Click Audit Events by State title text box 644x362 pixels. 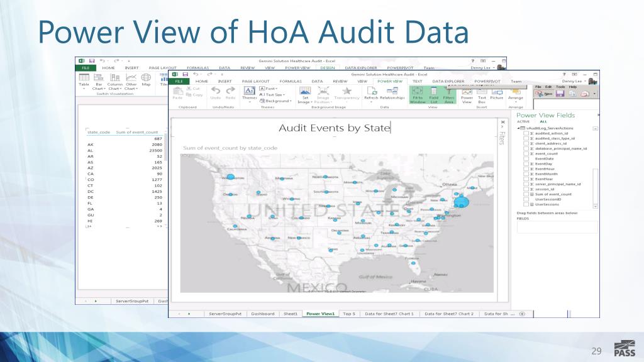335,128
